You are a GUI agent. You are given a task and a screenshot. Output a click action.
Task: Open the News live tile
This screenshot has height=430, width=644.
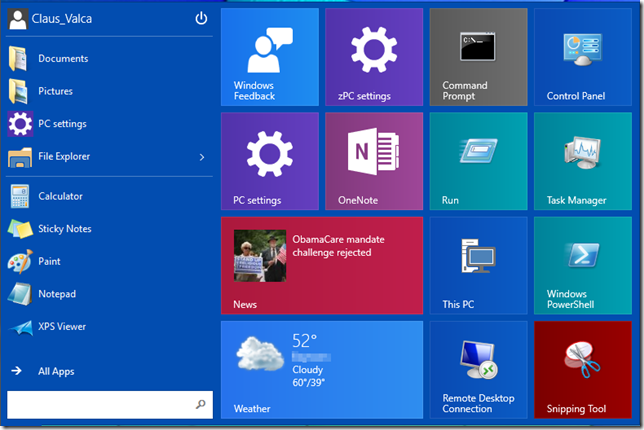click(x=322, y=266)
